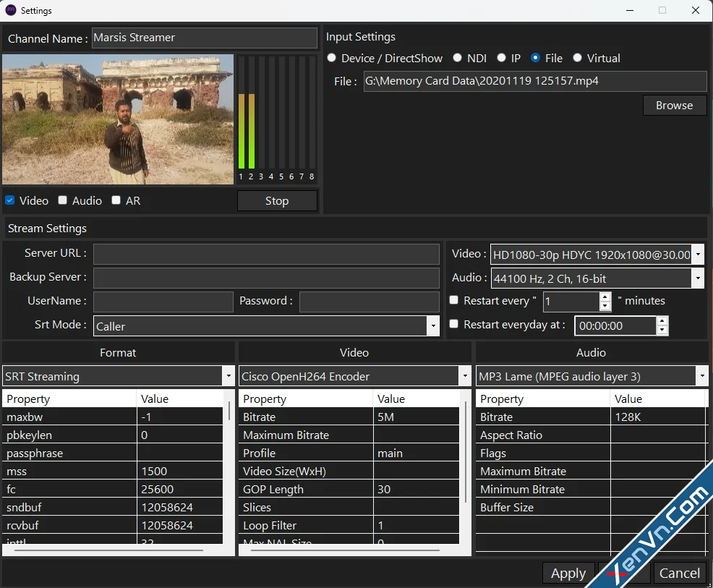This screenshot has height=588, width=713.
Task: Click the Buffer Size property row
Action: coord(591,507)
